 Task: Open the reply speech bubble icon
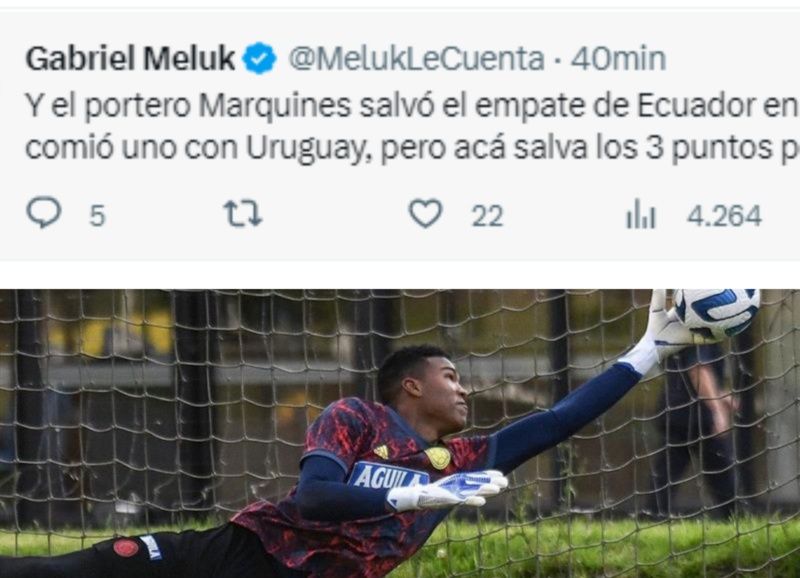[44, 212]
